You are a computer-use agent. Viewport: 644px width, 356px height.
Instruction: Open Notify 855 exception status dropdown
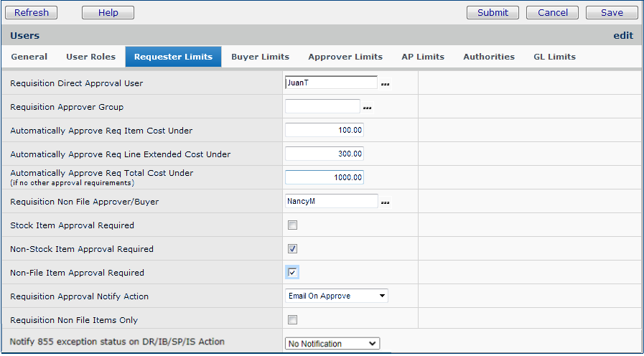point(332,344)
